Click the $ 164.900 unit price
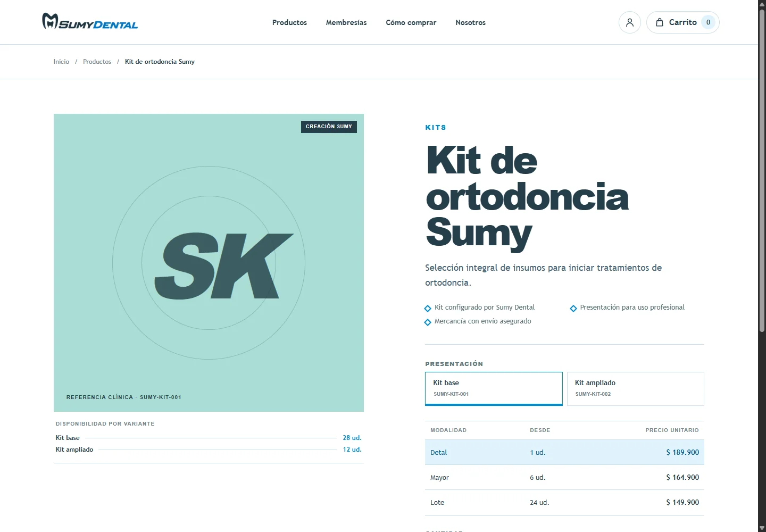Viewport: 766px width, 532px height. [x=682, y=477]
